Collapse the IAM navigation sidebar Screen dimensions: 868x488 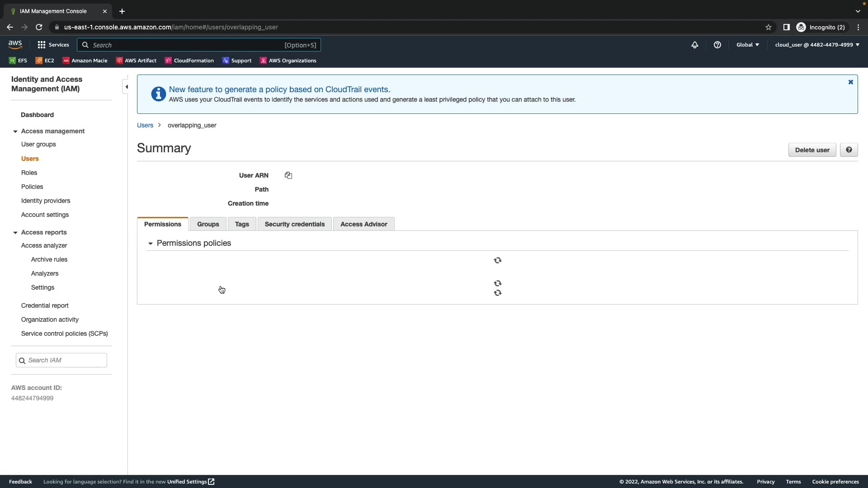(x=127, y=87)
